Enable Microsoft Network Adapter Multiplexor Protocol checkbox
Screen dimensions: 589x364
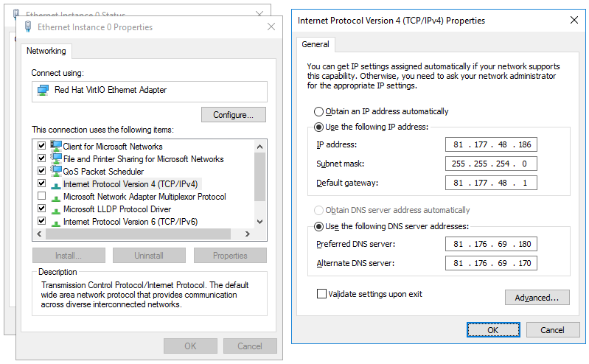tap(41, 197)
